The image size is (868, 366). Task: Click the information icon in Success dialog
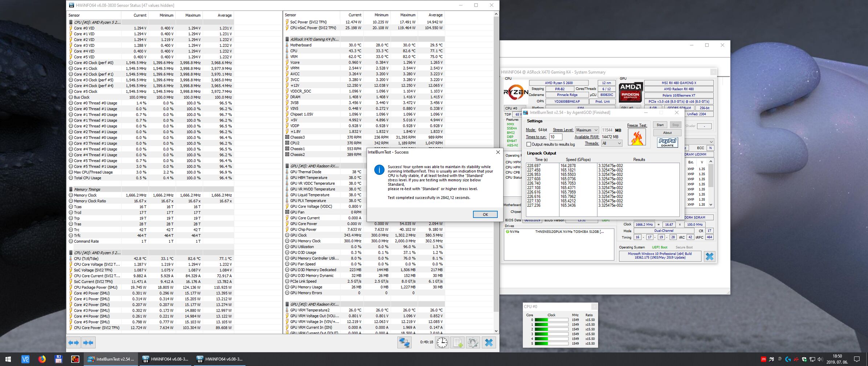(379, 169)
